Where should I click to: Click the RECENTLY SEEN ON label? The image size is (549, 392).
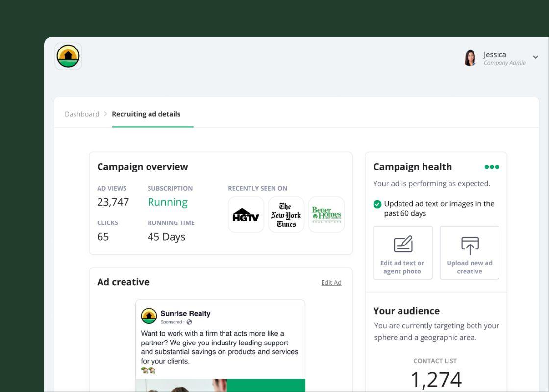pos(258,188)
